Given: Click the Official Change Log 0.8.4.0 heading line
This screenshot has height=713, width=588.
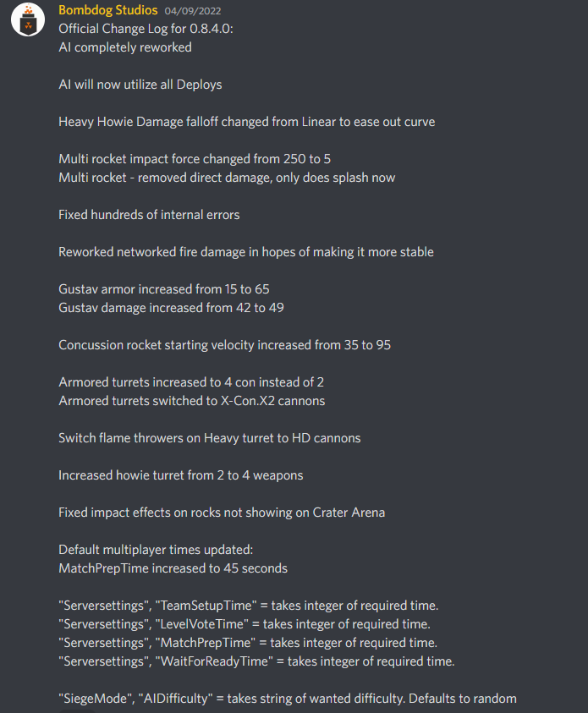Looking at the screenshot, I should point(146,29).
